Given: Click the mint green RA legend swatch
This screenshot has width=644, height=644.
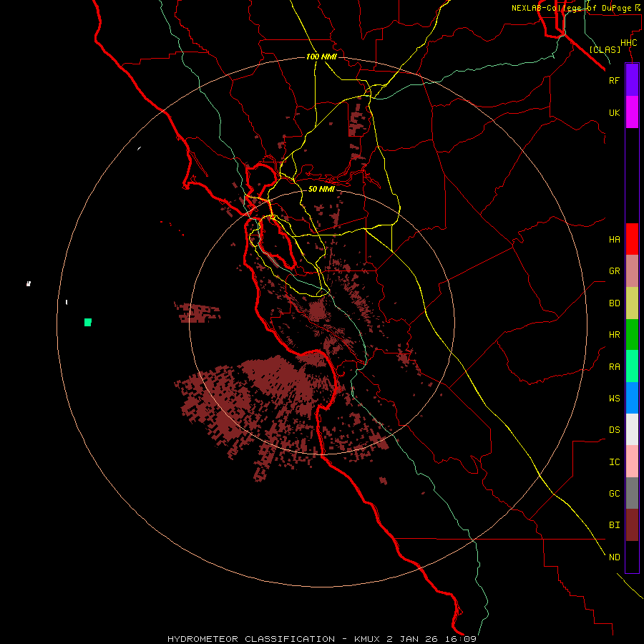Looking at the screenshot, I should [632, 366].
